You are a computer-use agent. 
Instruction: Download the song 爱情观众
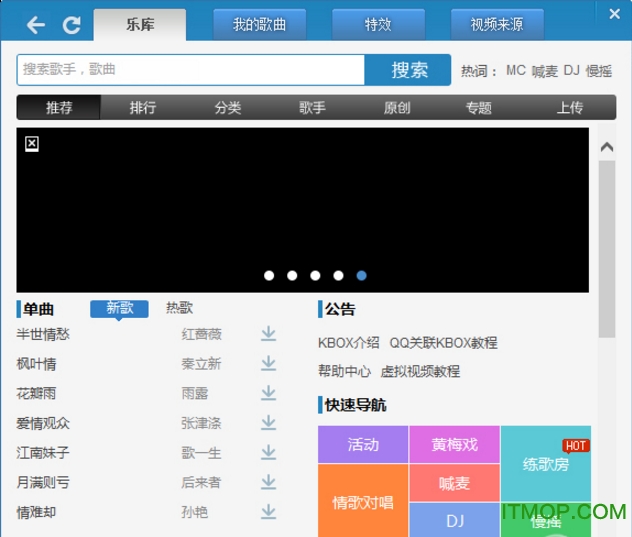(268, 423)
